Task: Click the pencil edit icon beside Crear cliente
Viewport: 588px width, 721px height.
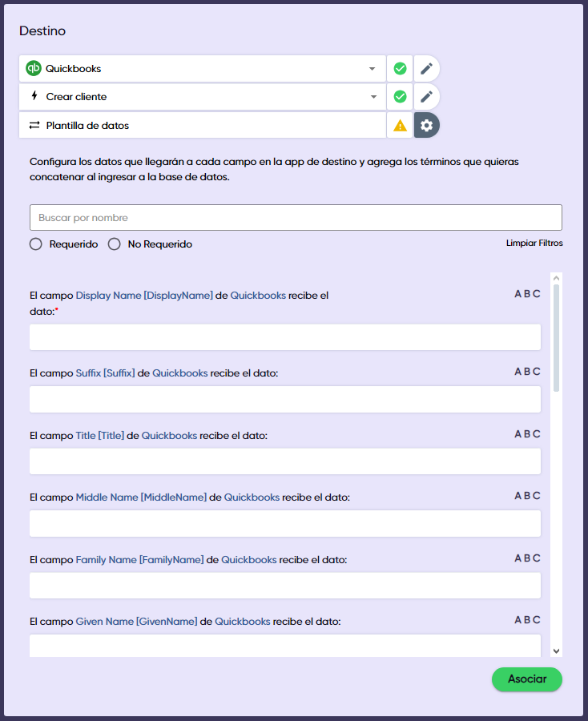Action: [x=427, y=97]
